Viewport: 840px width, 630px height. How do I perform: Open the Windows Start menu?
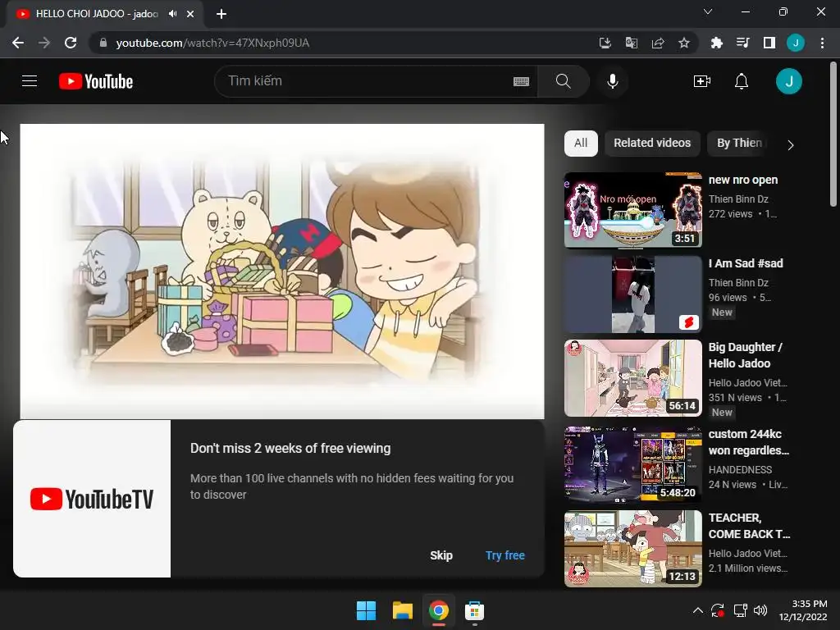[367, 610]
